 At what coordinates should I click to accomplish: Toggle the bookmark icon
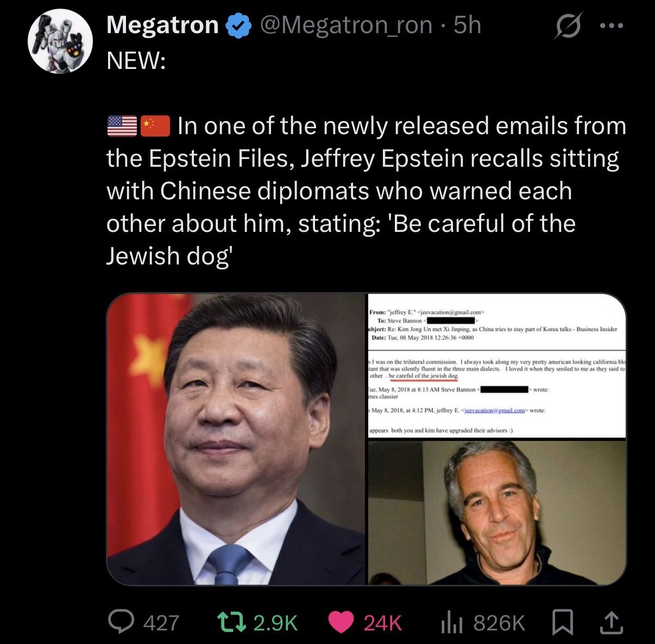click(562, 622)
